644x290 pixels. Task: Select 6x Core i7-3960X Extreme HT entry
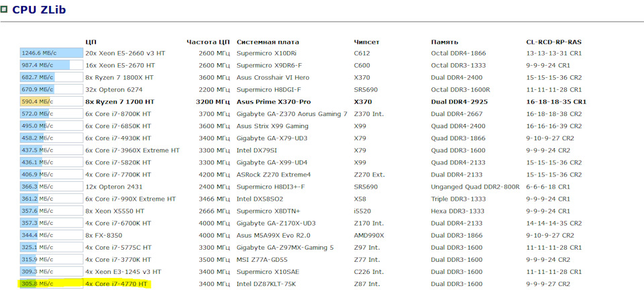[132, 150]
